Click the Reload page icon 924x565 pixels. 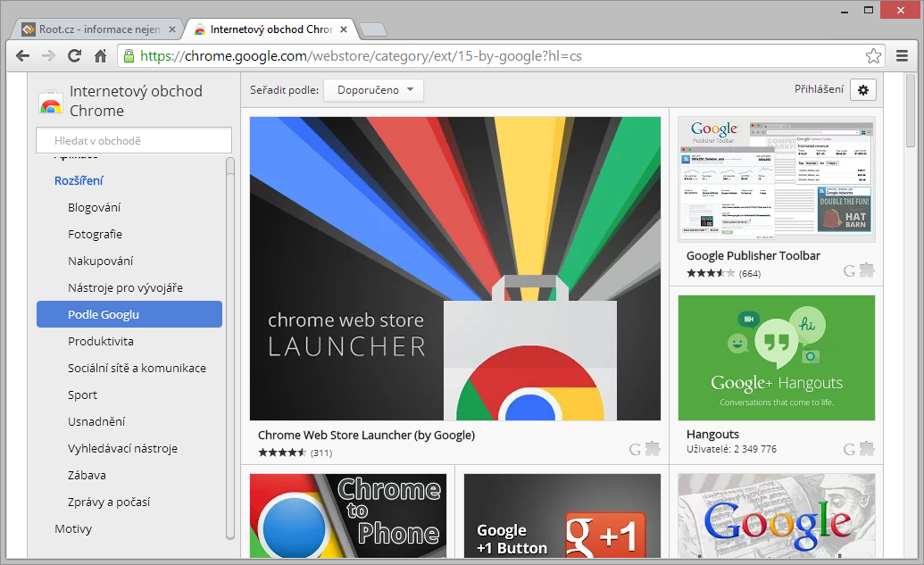click(x=75, y=55)
